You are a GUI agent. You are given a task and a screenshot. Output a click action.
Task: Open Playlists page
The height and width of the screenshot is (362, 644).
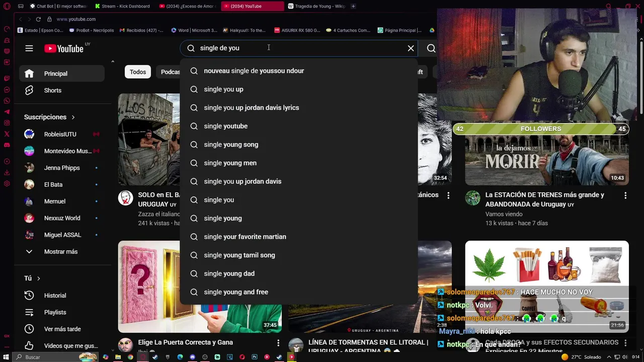point(62,312)
